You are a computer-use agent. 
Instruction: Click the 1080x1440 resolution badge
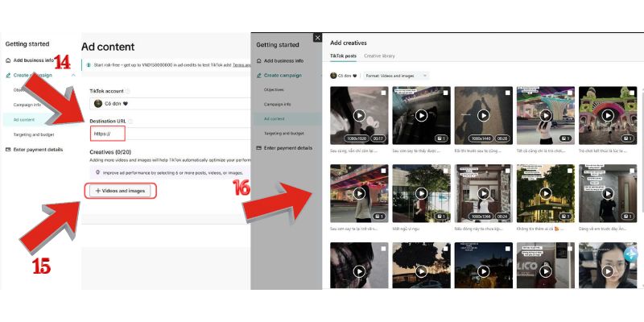click(x=479, y=138)
